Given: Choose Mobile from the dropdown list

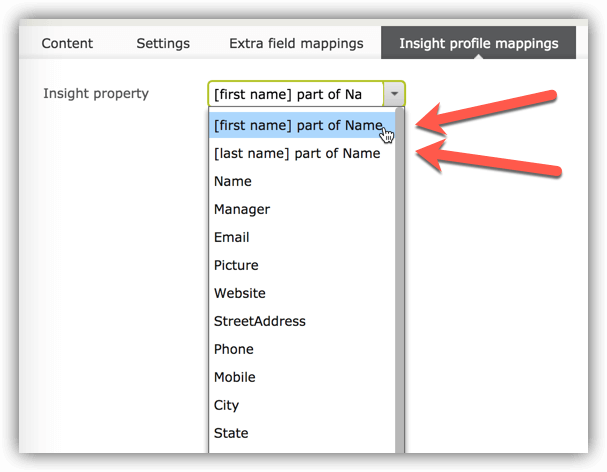Looking at the screenshot, I should pos(235,377).
